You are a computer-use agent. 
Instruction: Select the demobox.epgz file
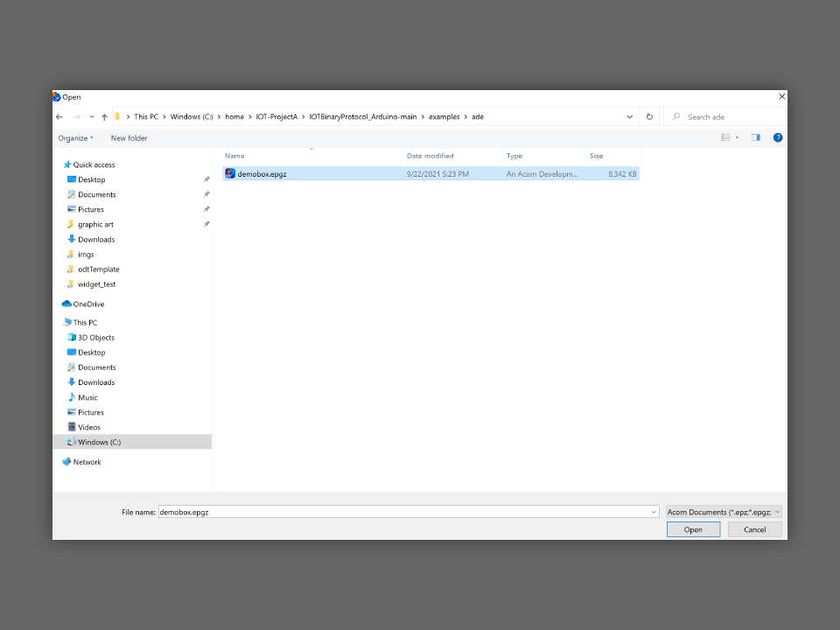click(262, 174)
